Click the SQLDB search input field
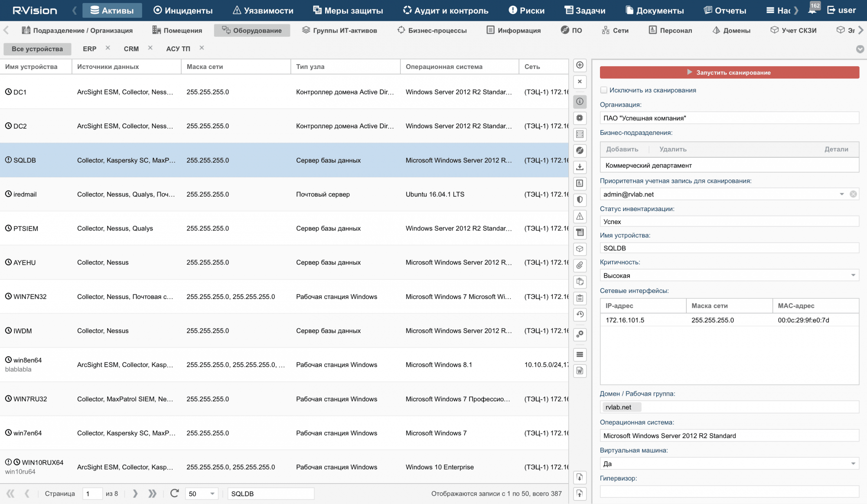The width and height of the screenshot is (867, 504). (271, 494)
